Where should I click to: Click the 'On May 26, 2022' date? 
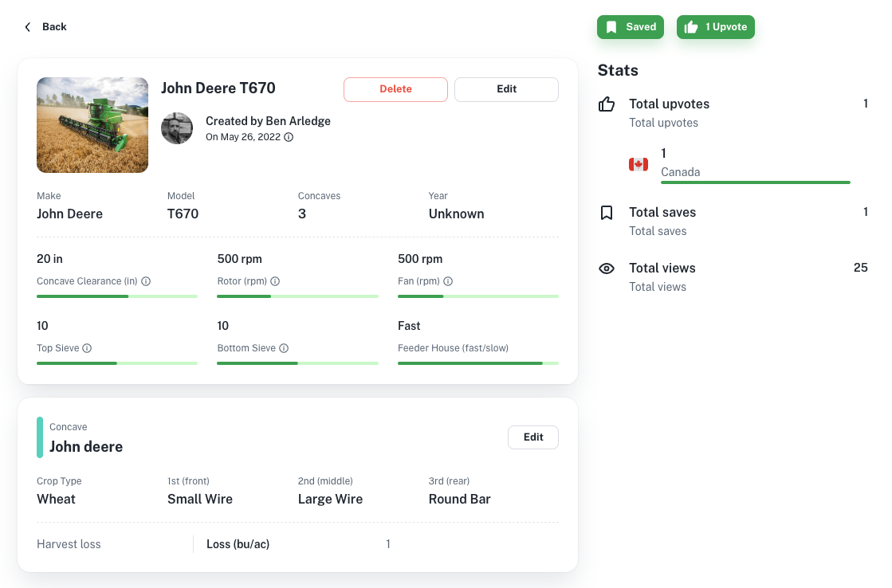coord(243,137)
